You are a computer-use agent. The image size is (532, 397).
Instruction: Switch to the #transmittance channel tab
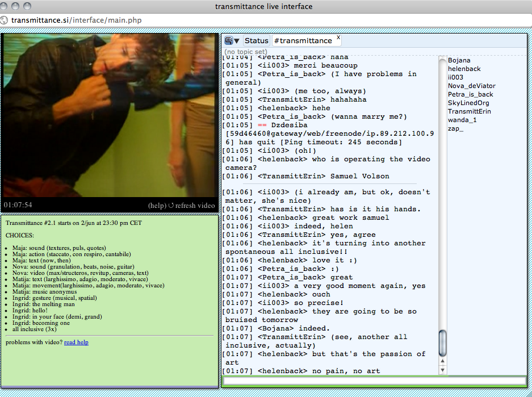coord(303,41)
